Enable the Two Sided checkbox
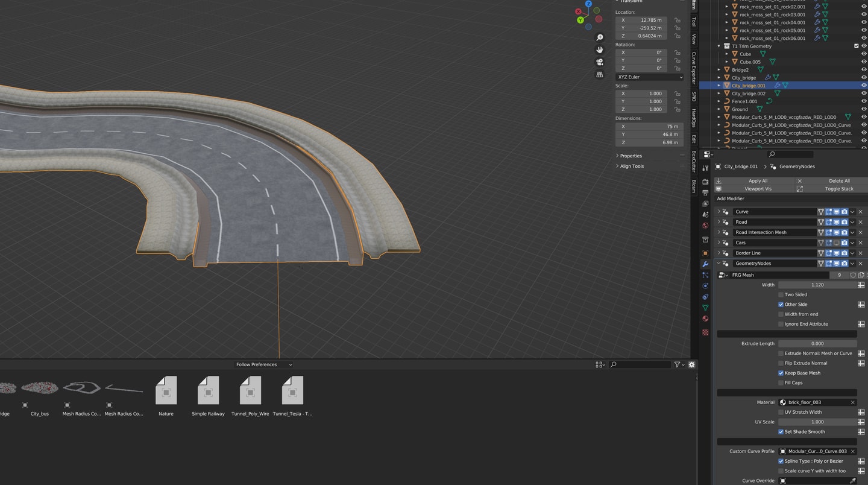868x485 pixels. (781, 294)
